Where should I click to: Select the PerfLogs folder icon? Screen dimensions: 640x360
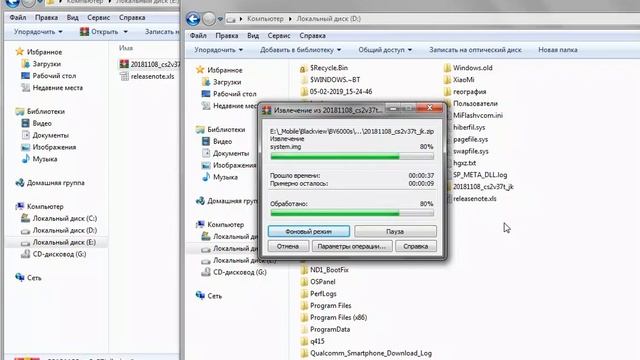pos(304,293)
